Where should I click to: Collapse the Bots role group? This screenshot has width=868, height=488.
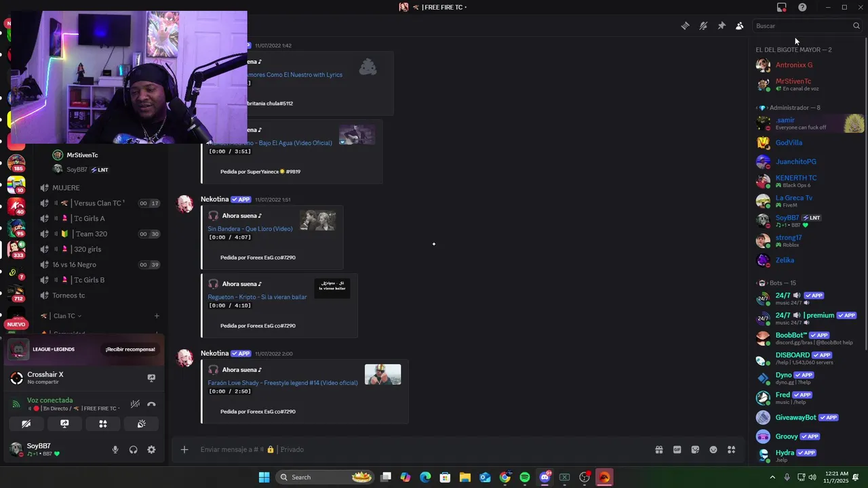(x=777, y=283)
